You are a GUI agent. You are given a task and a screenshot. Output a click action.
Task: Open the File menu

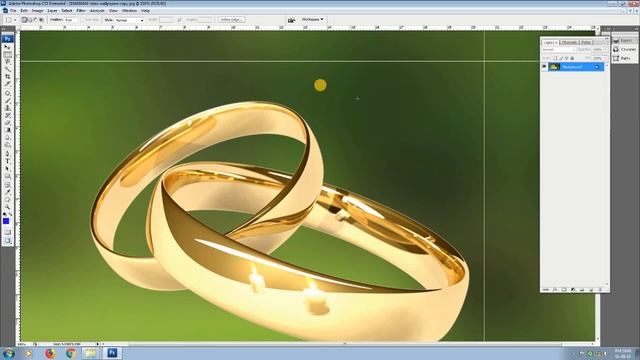(13, 11)
